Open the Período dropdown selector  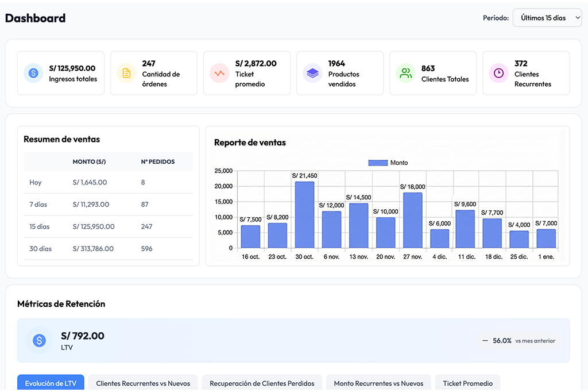click(547, 18)
